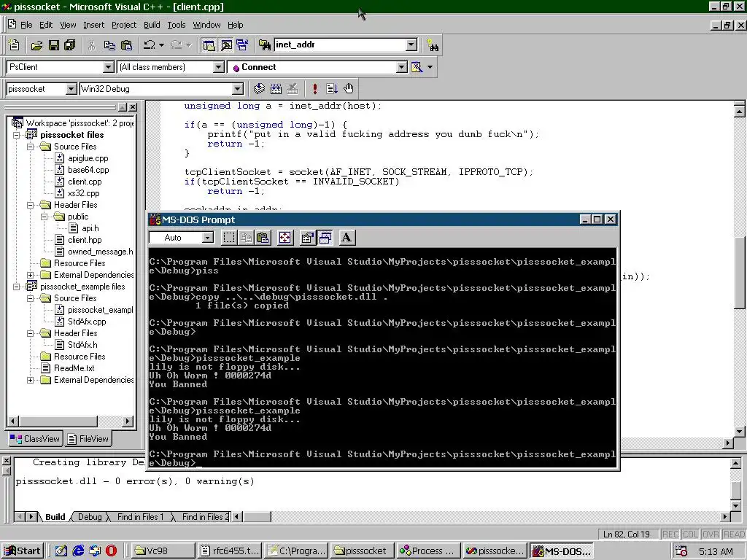Toggle the Output pane toolbar button

(x=226, y=45)
